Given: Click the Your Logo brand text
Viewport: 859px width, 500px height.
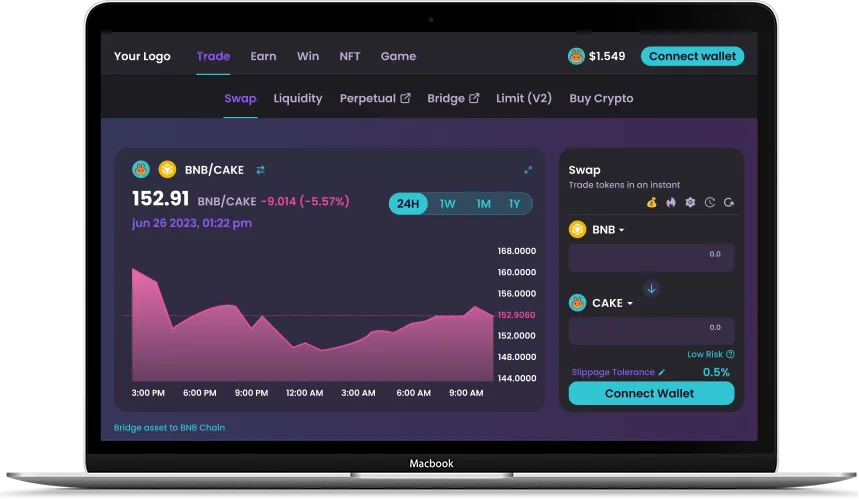Looking at the screenshot, I should pyautogui.click(x=142, y=56).
